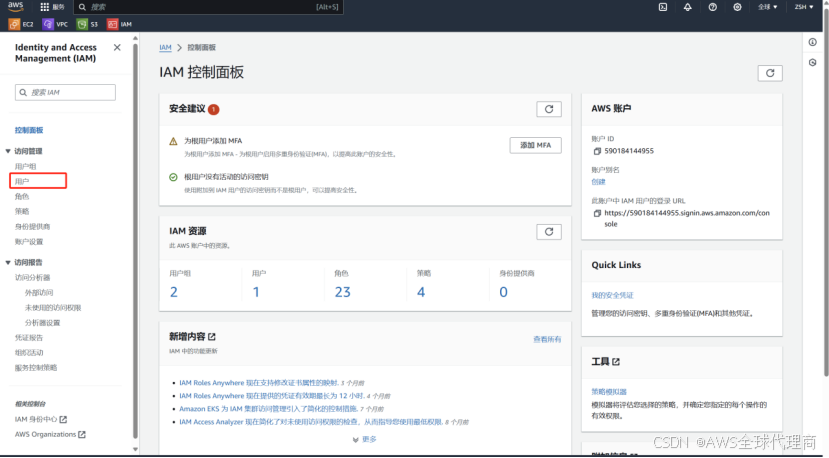Open the S3 shortcut in favorites bar

88,24
